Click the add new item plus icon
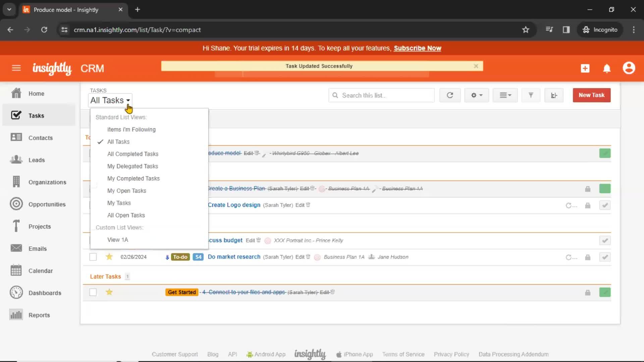The image size is (644, 362). [585, 68]
